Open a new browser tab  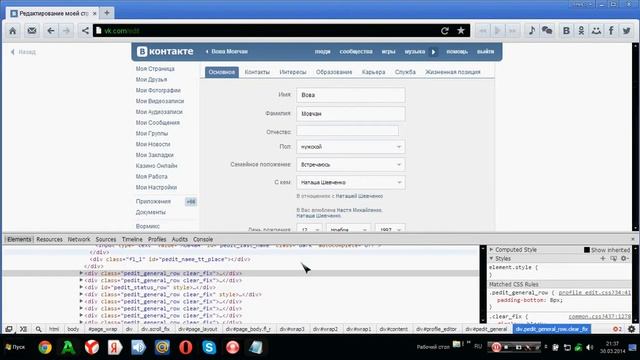(x=107, y=13)
